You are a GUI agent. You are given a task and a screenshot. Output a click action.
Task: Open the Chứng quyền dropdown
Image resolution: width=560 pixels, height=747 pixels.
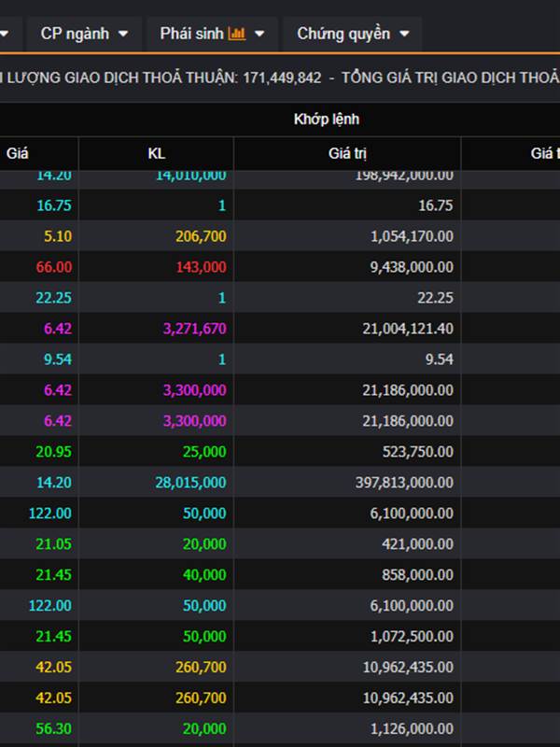353,34
